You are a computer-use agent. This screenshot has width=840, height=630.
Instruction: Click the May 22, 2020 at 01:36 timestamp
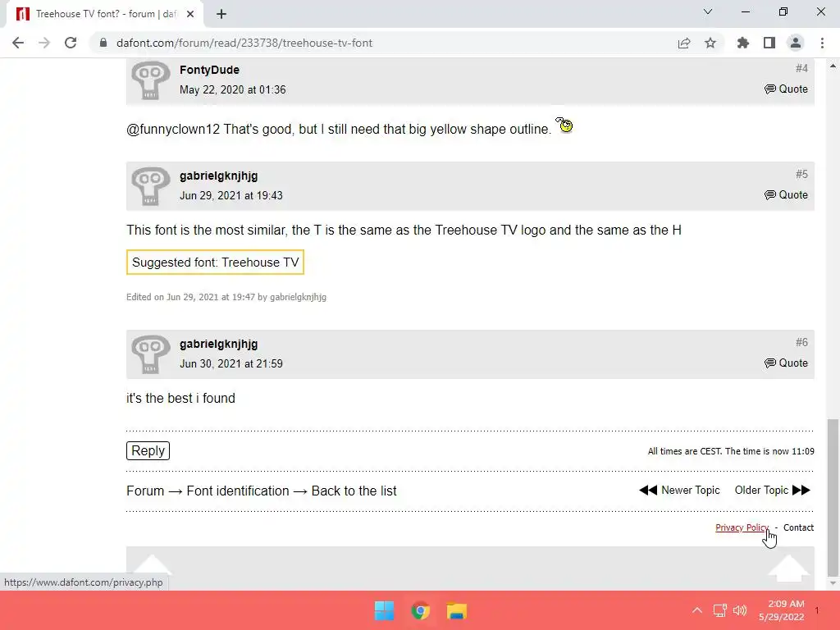coord(232,89)
